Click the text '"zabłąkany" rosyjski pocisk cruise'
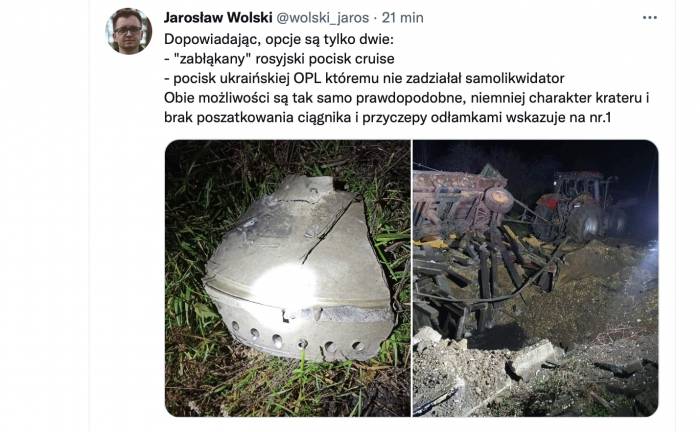The image size is (700, 432). pyautogui.click(x=284, y=59)
